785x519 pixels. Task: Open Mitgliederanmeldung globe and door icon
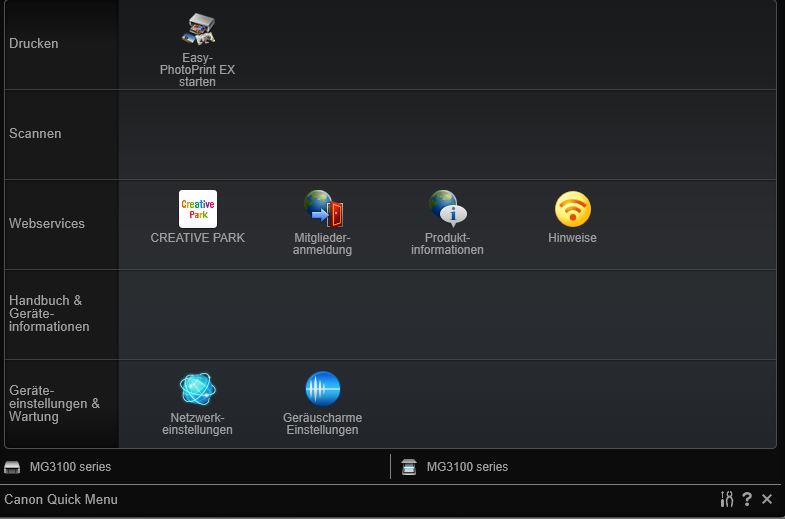click(323, 209)
